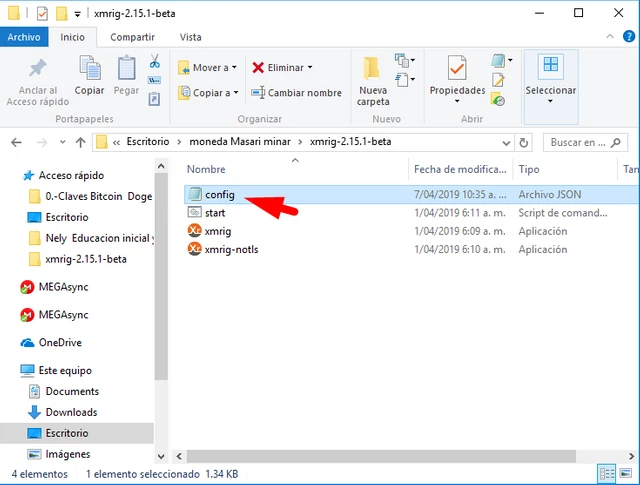The height and width of the screenshot is (485, 640).
Task: Switch to the Vista ribbon tab
Action: tap(190, 37)
